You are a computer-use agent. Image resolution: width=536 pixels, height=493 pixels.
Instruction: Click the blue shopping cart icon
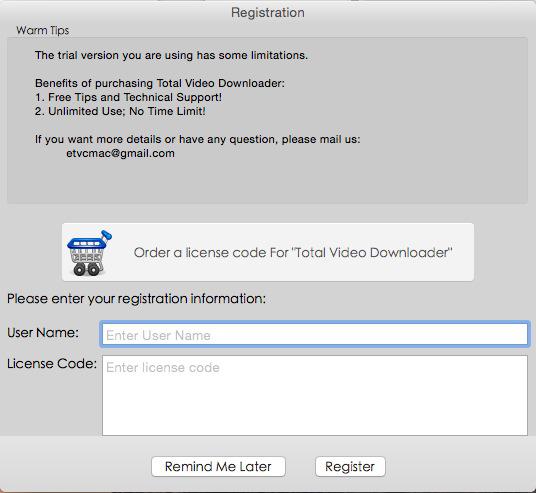pyautogui.click(x=90, y=252)
